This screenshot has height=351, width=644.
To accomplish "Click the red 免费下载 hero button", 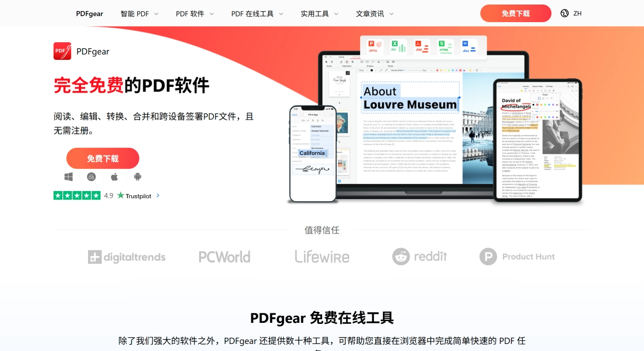I will click(x=103, y=158).
